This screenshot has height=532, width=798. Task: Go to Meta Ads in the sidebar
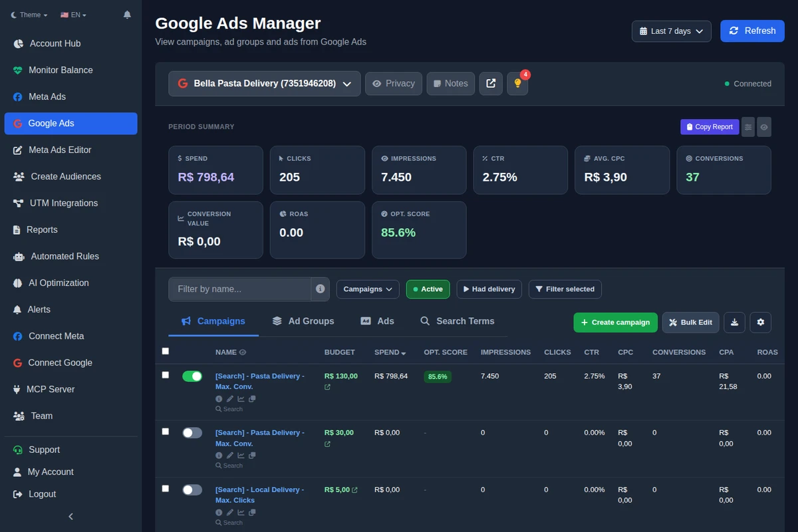point(70,96)
